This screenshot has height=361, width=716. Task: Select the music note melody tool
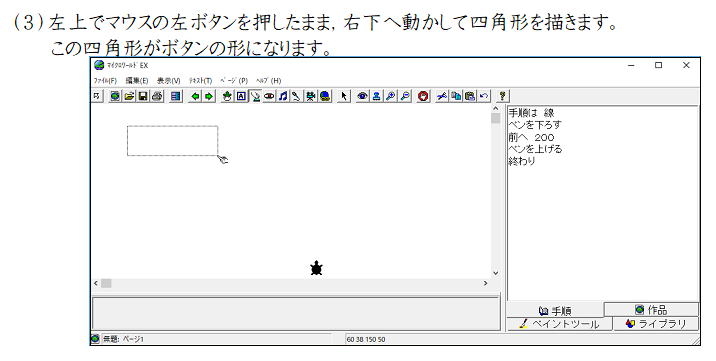pos(283,96)
